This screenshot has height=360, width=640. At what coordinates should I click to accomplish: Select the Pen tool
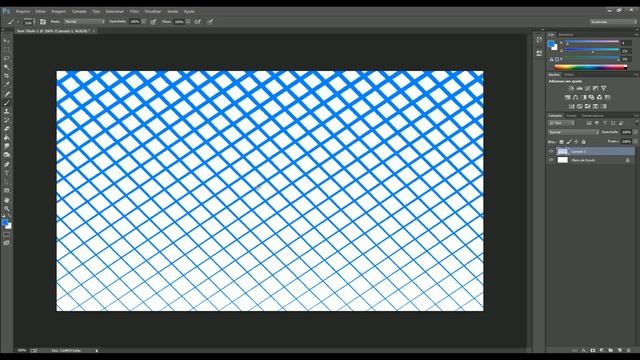pyautogui.click(x=7, y=164)
